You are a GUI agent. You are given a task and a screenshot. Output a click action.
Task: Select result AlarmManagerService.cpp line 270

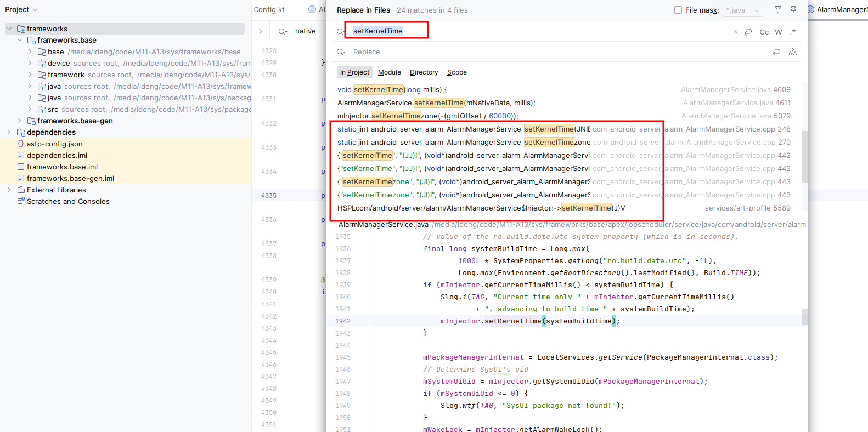(x=564, y=142)
